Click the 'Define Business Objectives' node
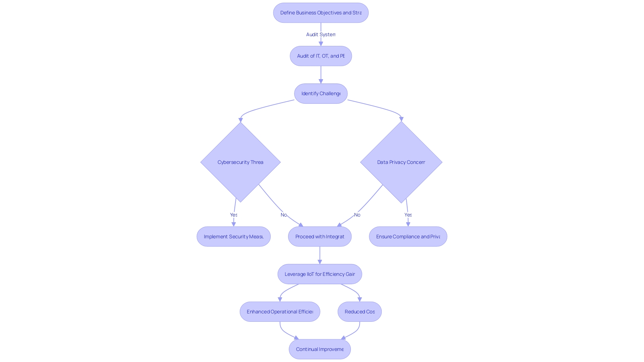 click(321, 12)
